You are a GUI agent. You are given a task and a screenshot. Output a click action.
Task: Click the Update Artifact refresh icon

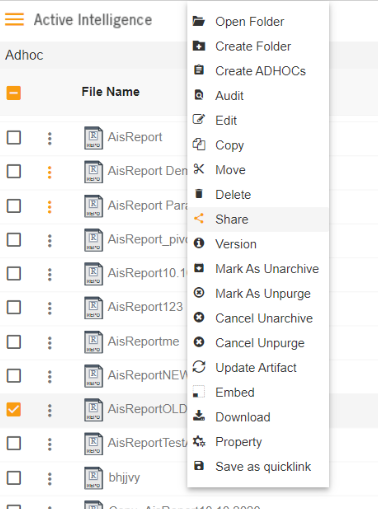[x=199, y=367]
